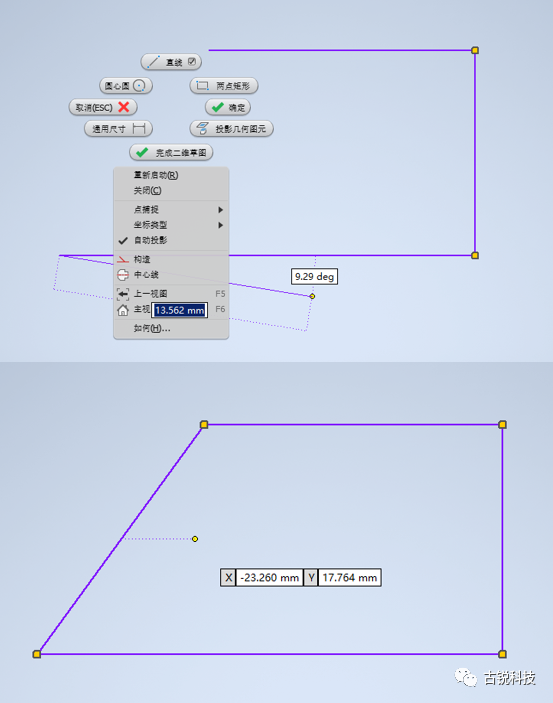Click the rectangle icon on 两点矩形

click(x=203, y=85)
